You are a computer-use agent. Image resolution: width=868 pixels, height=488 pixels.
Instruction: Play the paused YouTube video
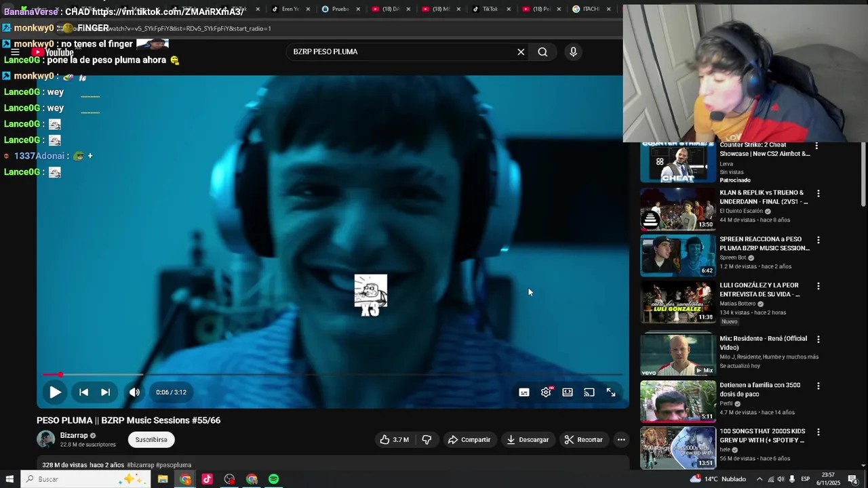pyautogui.click(x=55, y=392)
